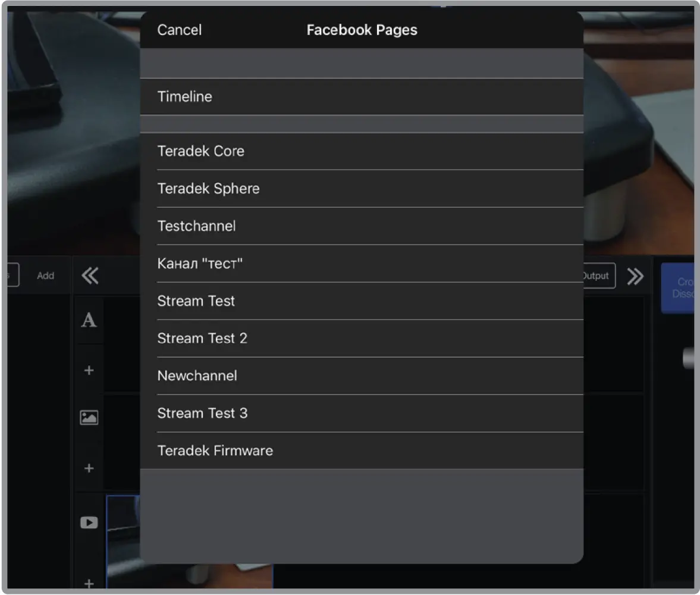Click the Output button
This screenshot has height=595, width=700.
pyautogui.click(x=598, y=275)
